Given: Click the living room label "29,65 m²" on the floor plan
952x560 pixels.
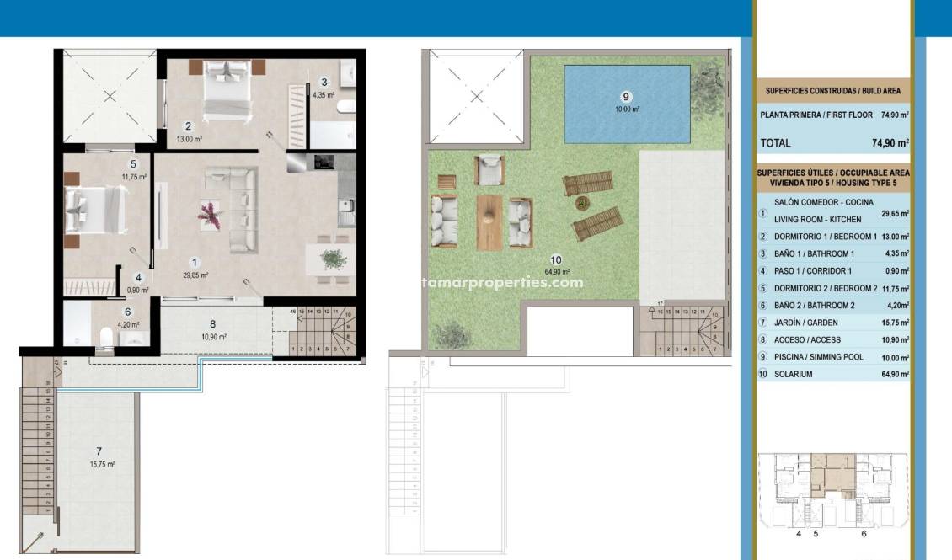Looking at the screenshot, I should 195,275.
